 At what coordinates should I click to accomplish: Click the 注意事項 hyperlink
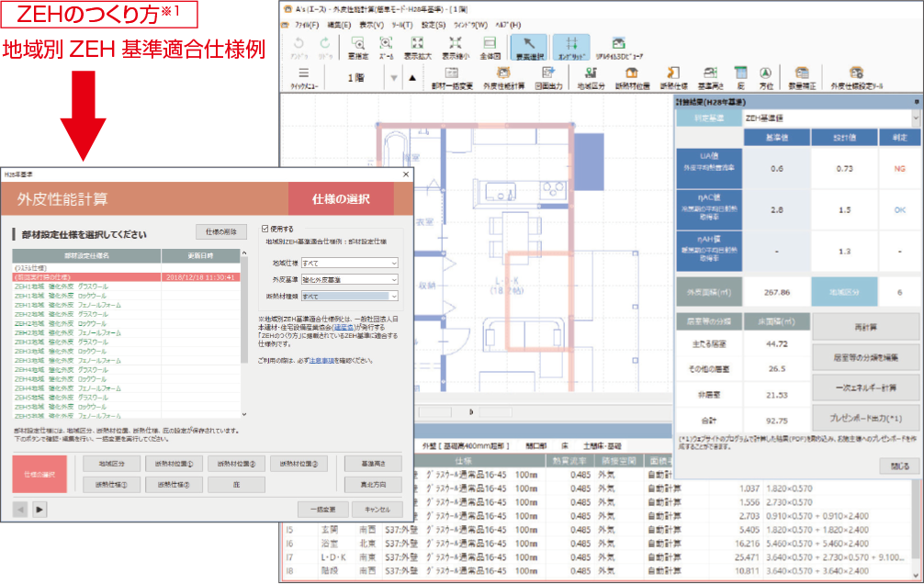pyautogui.click(x=321, y=360)
